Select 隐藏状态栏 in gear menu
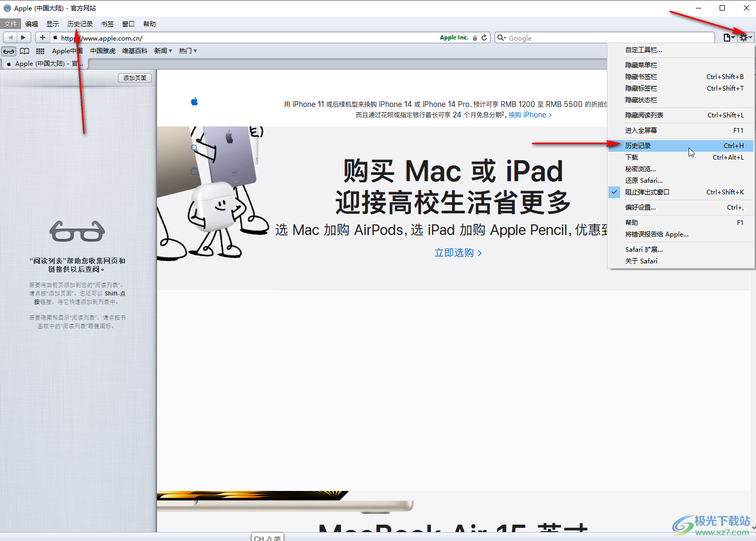Image resolution: width=756 pixels, height=541 pixels. (x=681, y=100)
